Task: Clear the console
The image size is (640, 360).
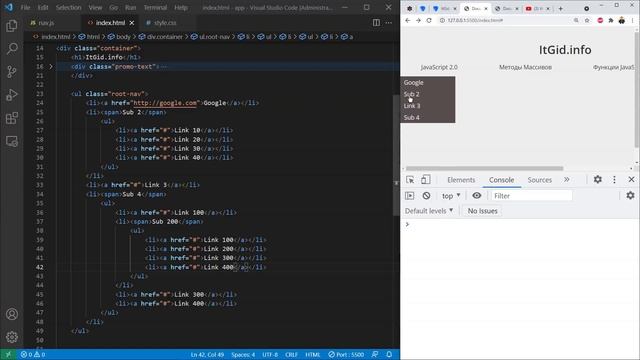Action: (426, 196)
